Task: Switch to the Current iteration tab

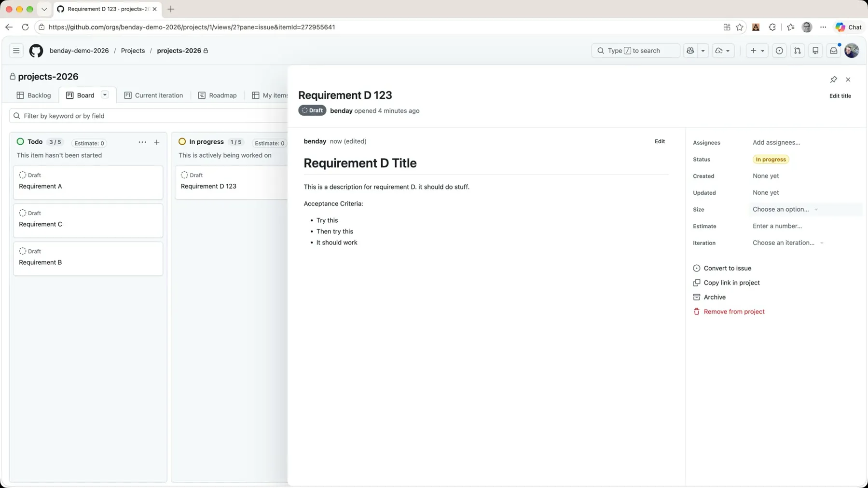Action: 153,95
